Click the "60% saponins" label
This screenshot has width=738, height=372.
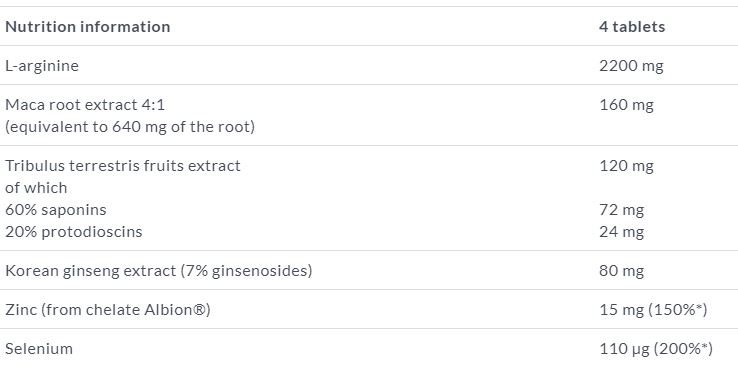[56, 210]
